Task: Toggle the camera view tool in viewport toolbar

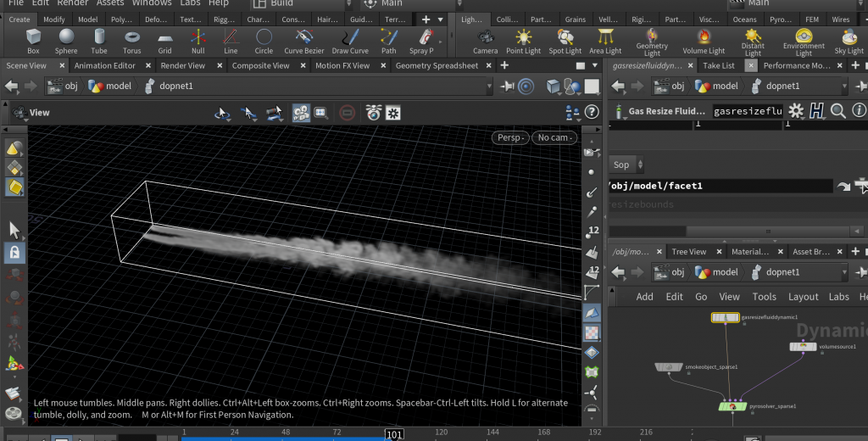Action: coord(301,113)
